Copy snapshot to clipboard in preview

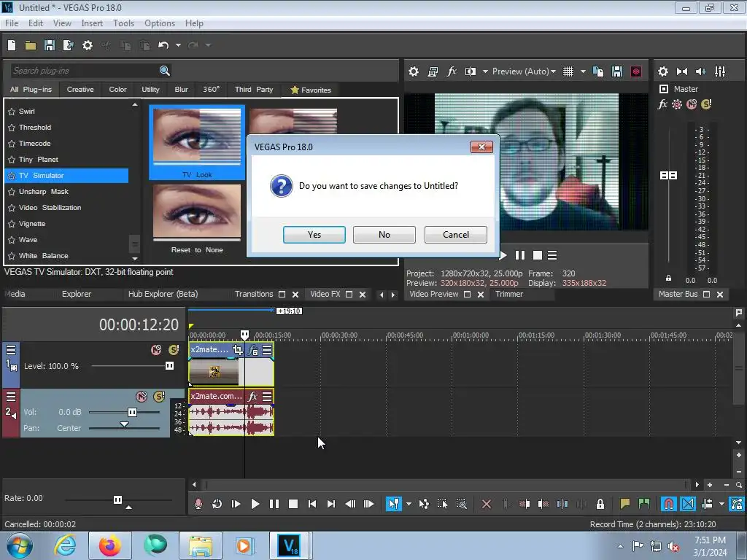(598, 71)
